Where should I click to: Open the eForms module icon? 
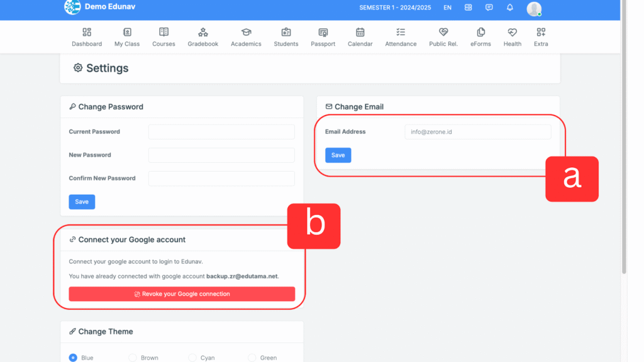point(480,33)
